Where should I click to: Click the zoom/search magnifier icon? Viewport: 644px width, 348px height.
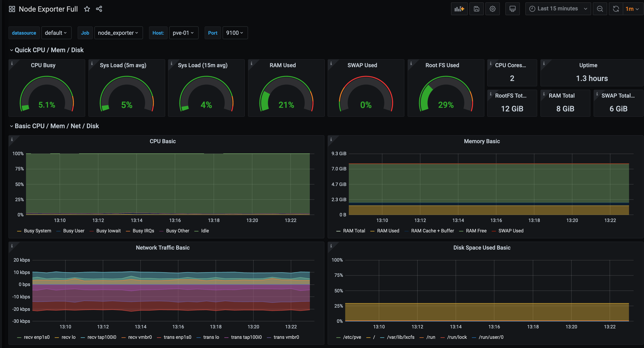(x=600, y=9)
